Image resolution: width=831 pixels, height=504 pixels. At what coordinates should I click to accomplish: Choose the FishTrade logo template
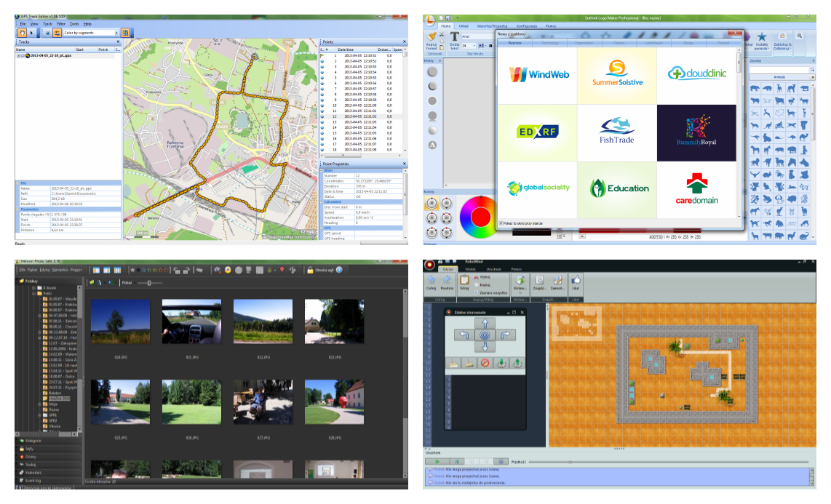(617, 132)
